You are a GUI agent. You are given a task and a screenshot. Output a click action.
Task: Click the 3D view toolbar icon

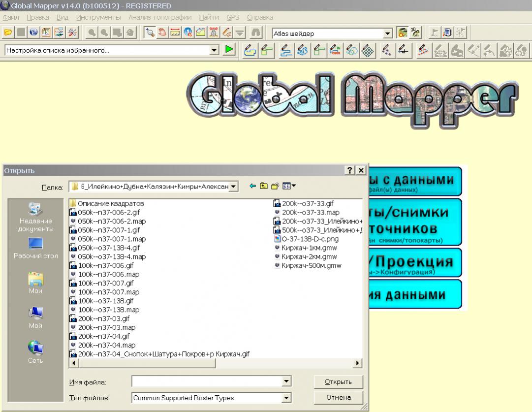[x=416, y=33]
